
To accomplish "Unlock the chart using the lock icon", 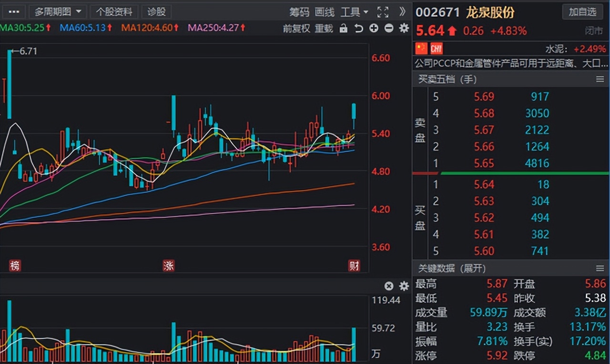I will coord(344,29).
